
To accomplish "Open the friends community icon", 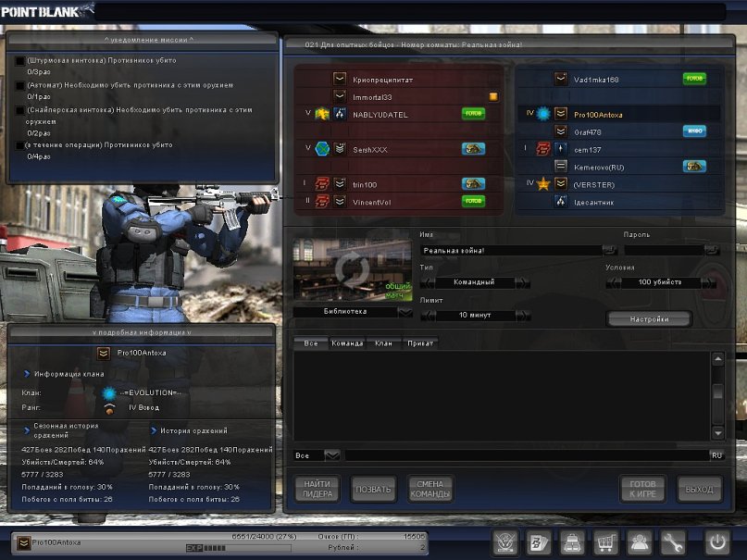I will (x=639, y=542).
